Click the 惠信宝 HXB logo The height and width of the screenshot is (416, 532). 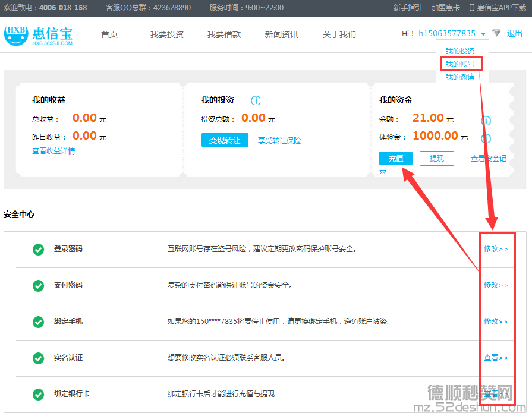(x=39, y=35)
